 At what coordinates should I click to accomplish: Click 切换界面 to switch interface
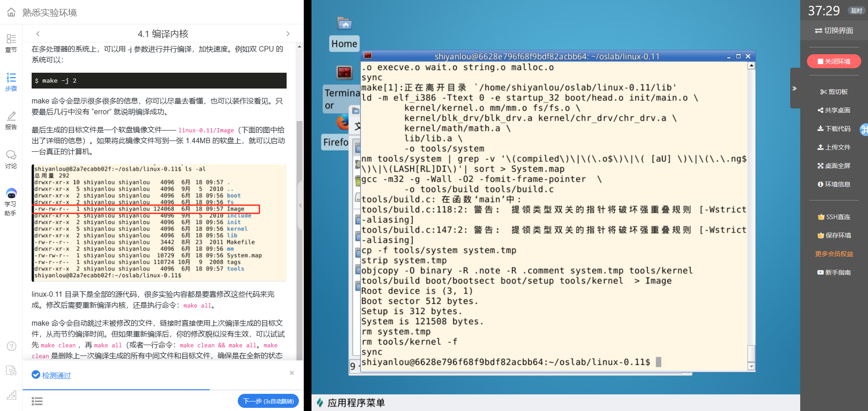[834, 31]
